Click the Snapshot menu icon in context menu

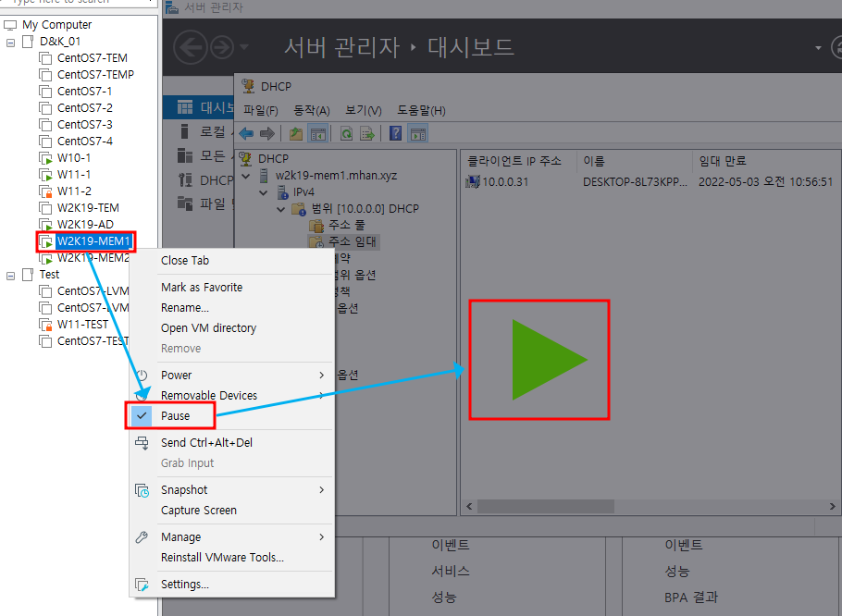[142, 490]
